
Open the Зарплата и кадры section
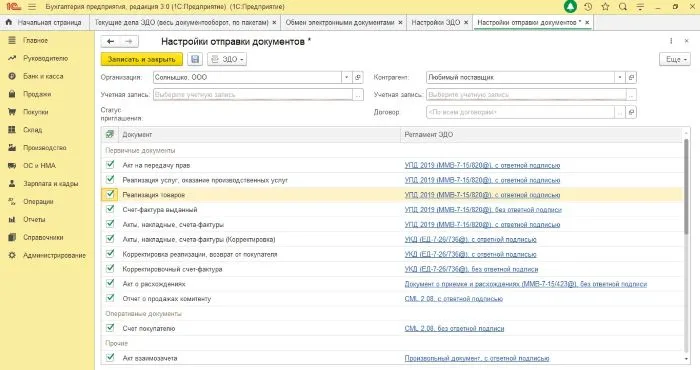(50, 183)
